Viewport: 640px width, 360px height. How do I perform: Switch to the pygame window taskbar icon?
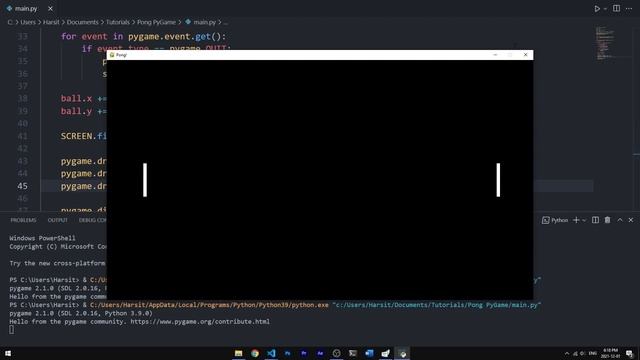pyautogui.click(x=402, y=353)
